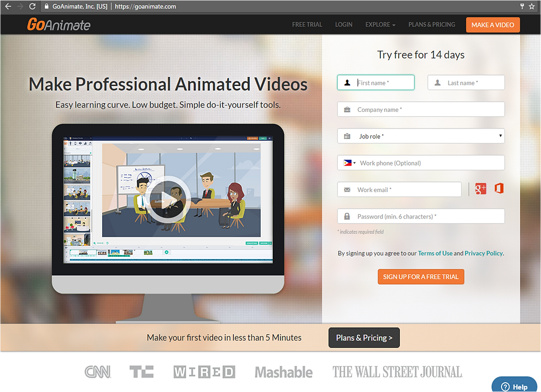541x392 pixels.
Task: Click the Password field
Action: tap(420, 216)
